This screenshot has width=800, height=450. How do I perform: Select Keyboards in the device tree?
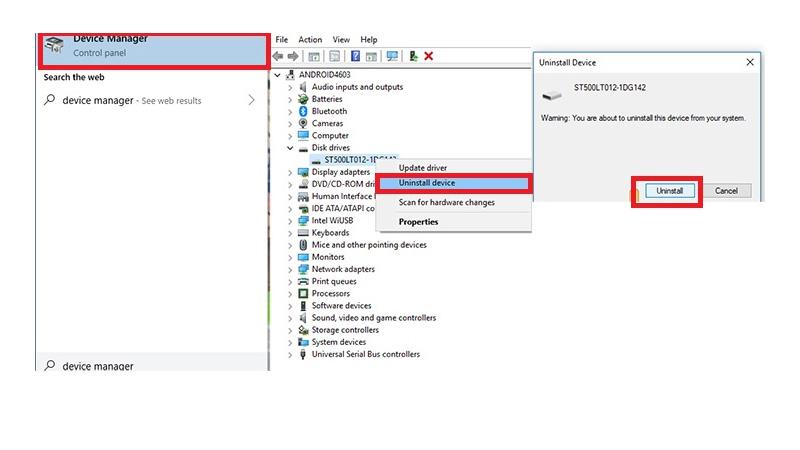pos(330,233)
